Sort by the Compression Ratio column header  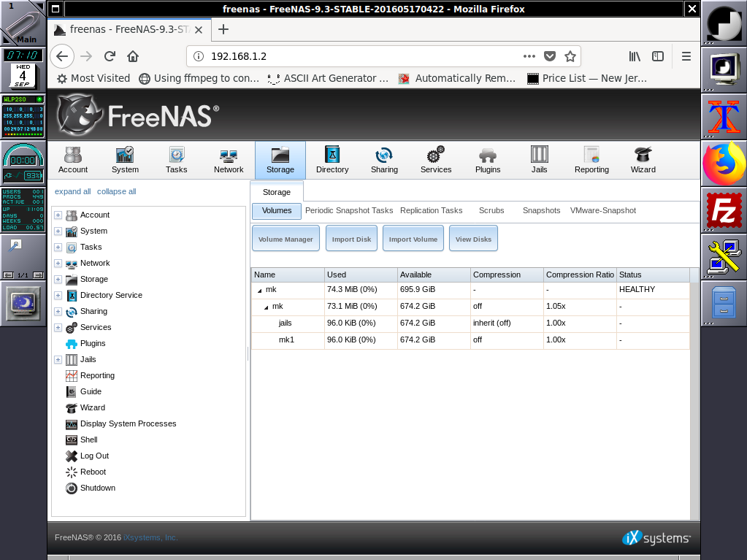tap(580, 275)
